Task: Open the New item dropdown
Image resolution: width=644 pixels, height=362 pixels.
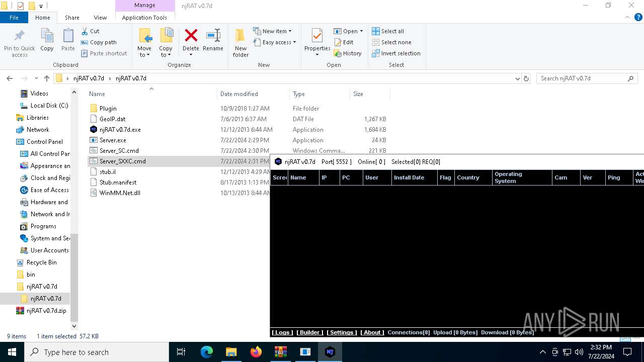Action: pyautogui.click(x=272, y=31)
